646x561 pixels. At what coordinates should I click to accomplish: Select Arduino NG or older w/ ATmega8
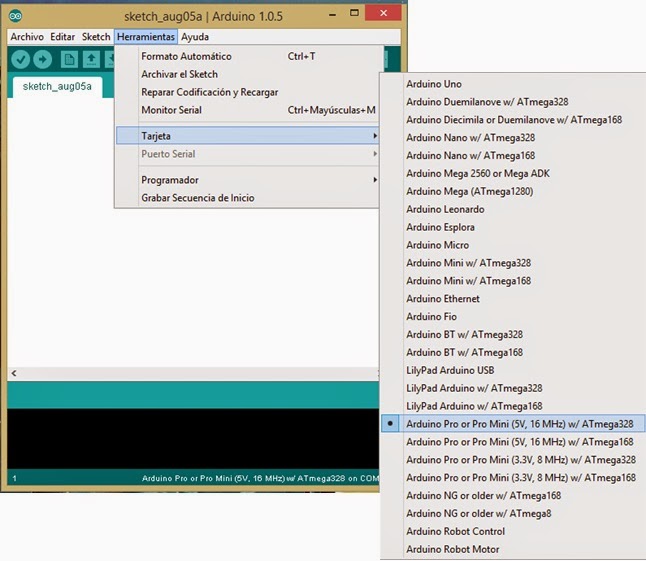pyautogui.click(x=513, y=514)
